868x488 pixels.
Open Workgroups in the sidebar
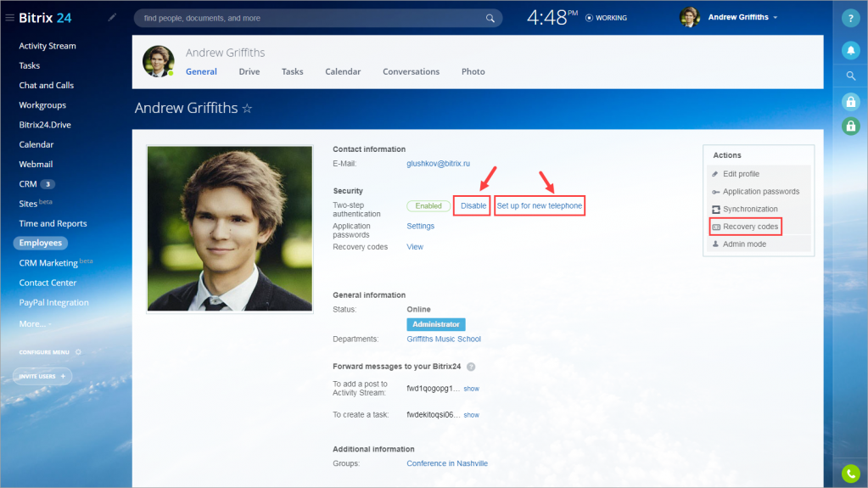pos(42,105)
